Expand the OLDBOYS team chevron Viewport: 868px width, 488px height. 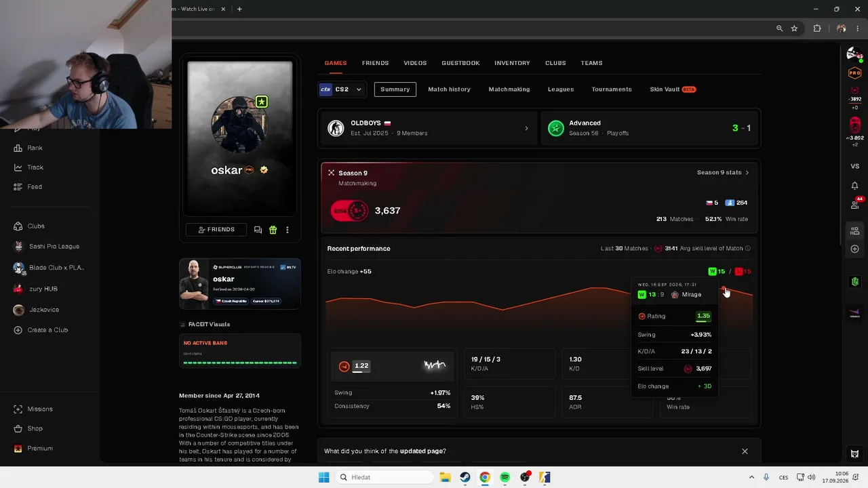(x=526, y=128)
